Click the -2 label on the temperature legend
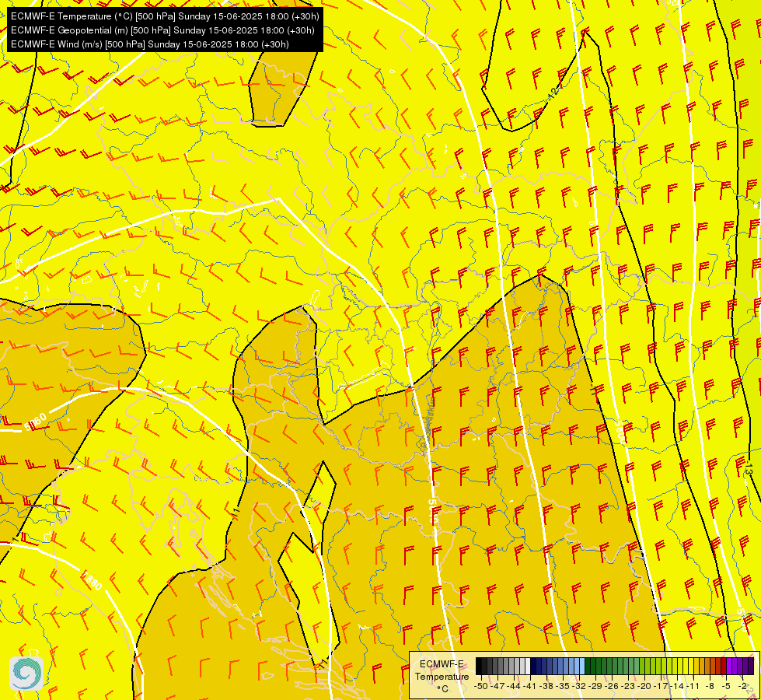The height and width of the screenshot is (700, 761). point(742,686)
